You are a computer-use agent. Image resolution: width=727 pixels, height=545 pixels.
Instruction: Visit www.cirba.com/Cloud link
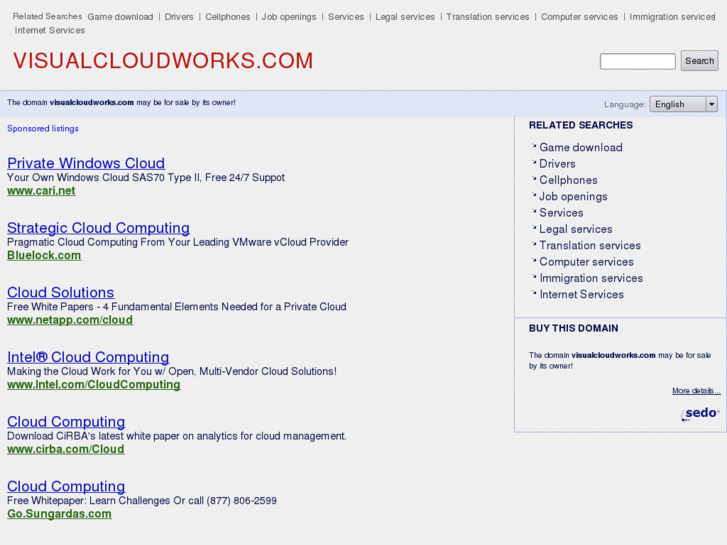[x=66, y=449]
